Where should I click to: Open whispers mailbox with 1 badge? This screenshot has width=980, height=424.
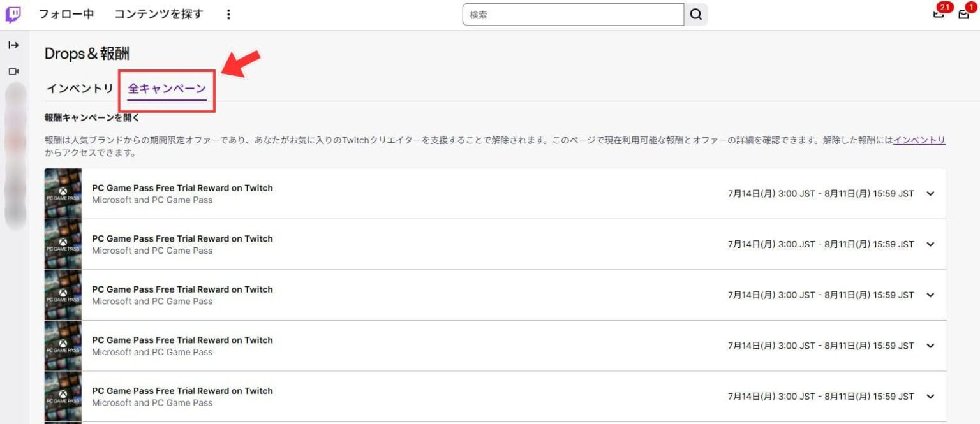(963, 15)
